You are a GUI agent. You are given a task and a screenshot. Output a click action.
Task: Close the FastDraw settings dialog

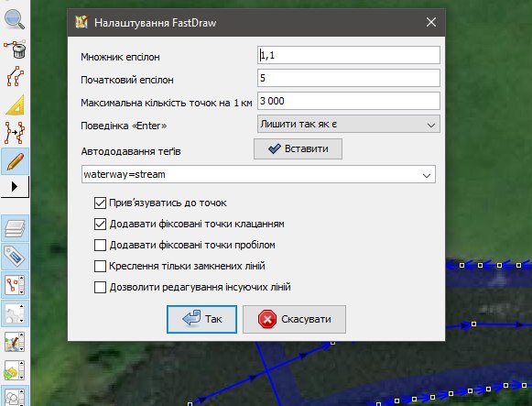click(431, 22)
